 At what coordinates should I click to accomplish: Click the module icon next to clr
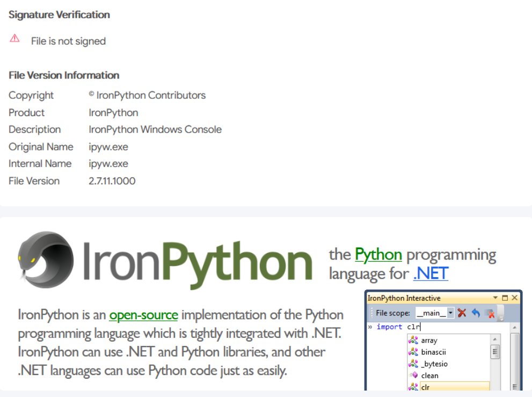(413, 386)
